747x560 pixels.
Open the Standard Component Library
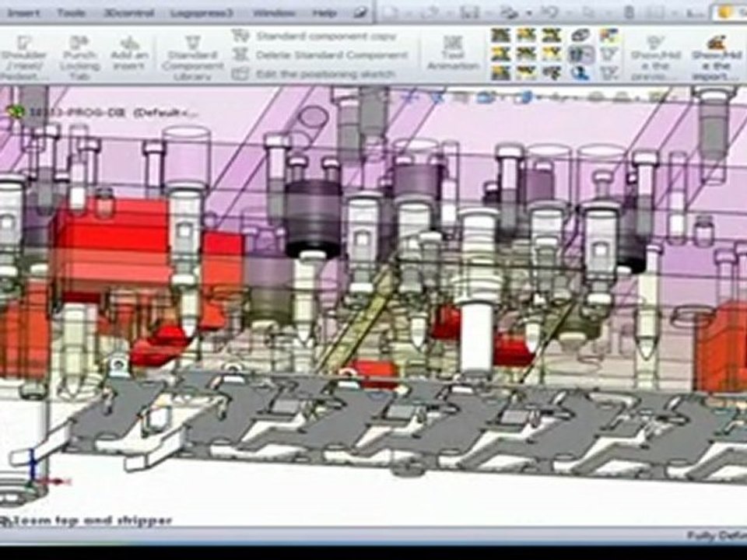tap(192, 57)
